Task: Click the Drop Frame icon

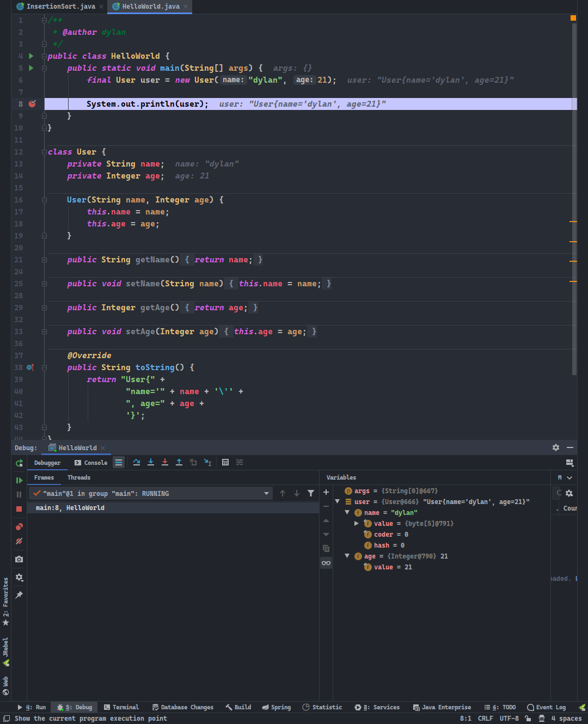Action: coord(193,463)
